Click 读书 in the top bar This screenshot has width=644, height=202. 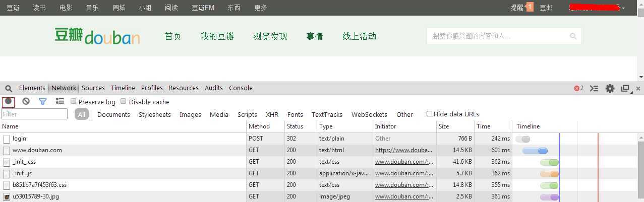point(39,8)
